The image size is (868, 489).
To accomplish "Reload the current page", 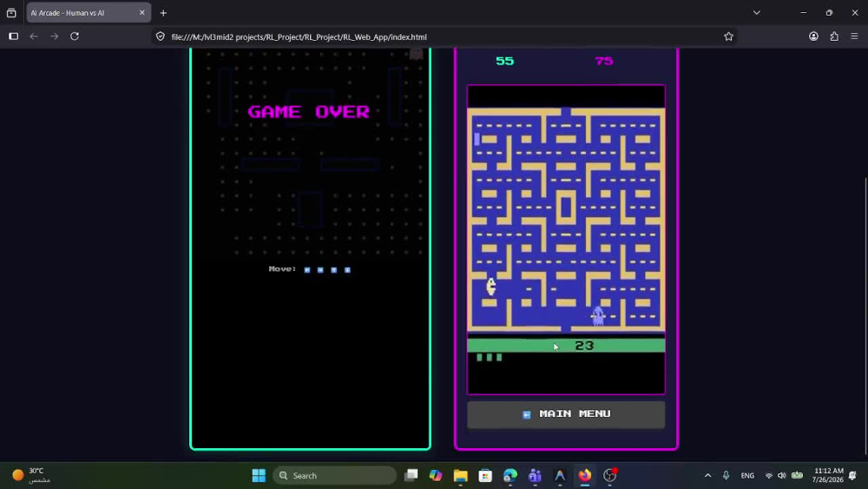I will pyautogui.click(x=75, y=36).
